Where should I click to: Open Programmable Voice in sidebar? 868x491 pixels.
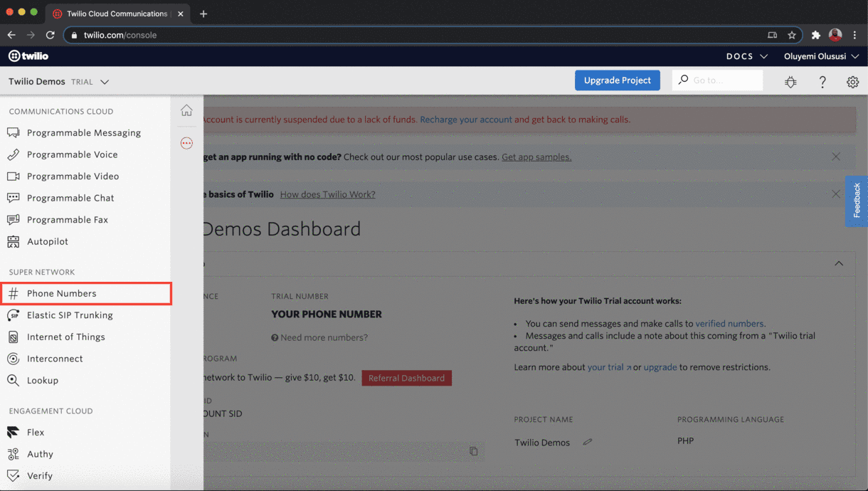(73, 154)
